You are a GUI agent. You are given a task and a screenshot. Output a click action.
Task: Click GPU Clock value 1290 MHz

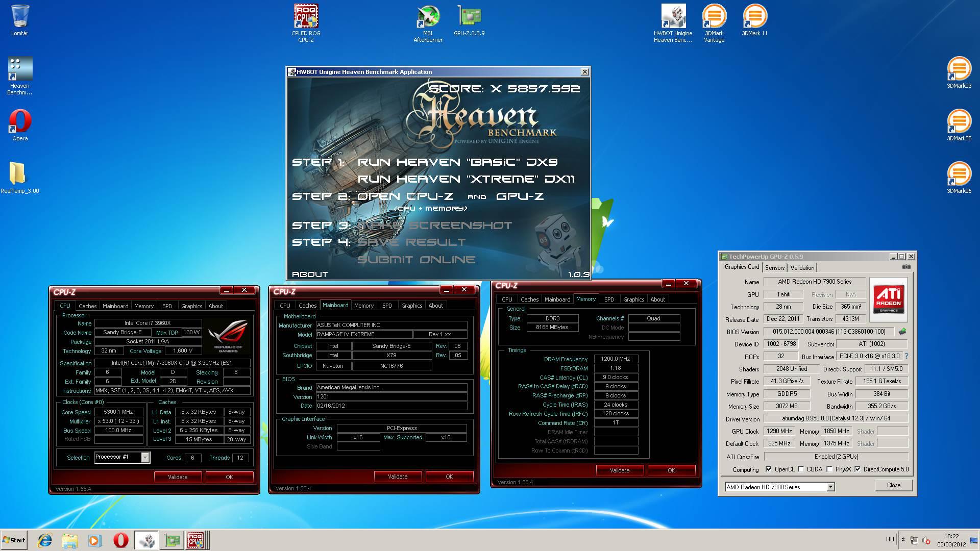pyautogui.click(x=779, y=431)
